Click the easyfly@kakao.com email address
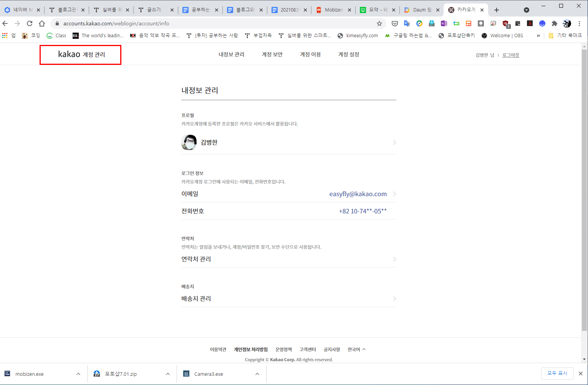Viewport: 588px width, 385px height. pos(358,194)
